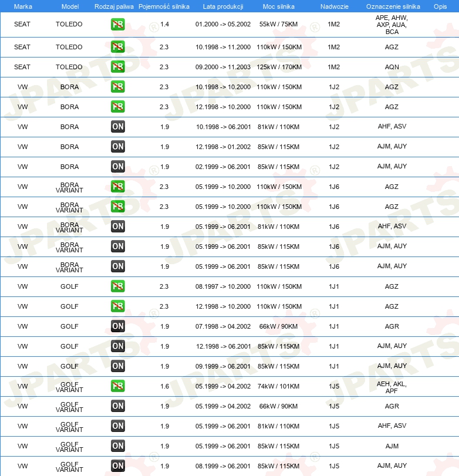Click ON diesel icon in GOLF VARIANT 66kW row
Screen dimensions: 459x476
point(118,406)
